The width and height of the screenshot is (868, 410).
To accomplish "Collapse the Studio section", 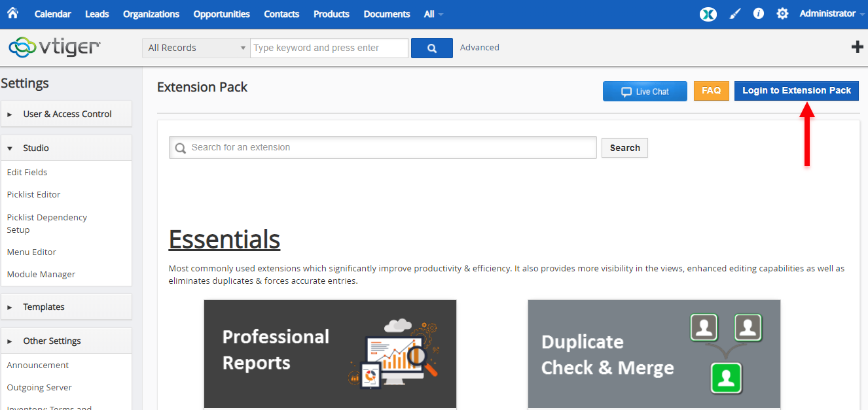I will point(67,148).
